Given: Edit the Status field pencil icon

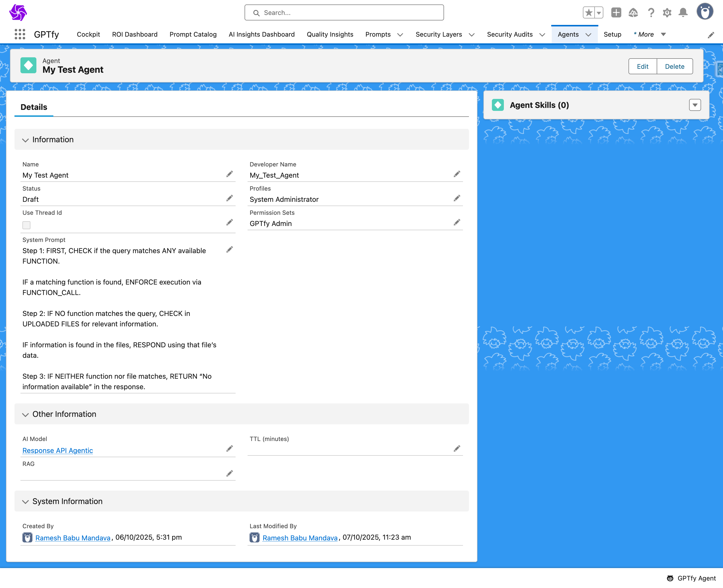Looking at the screenshot, I should [x=229, y=198].
